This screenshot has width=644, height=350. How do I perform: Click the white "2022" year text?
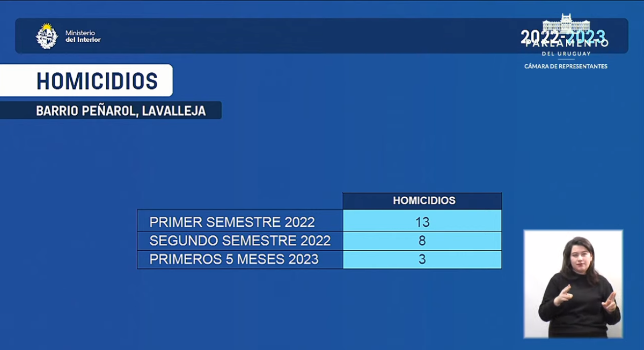point(540,36)
